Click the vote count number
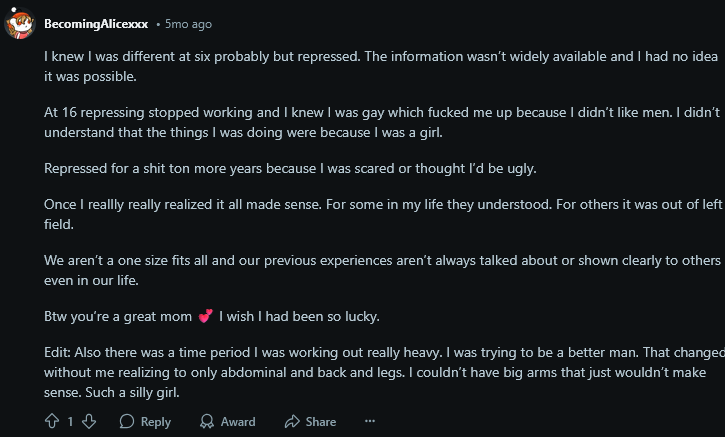The height and width of the screenshot is (437, 725). coord(71,422)
